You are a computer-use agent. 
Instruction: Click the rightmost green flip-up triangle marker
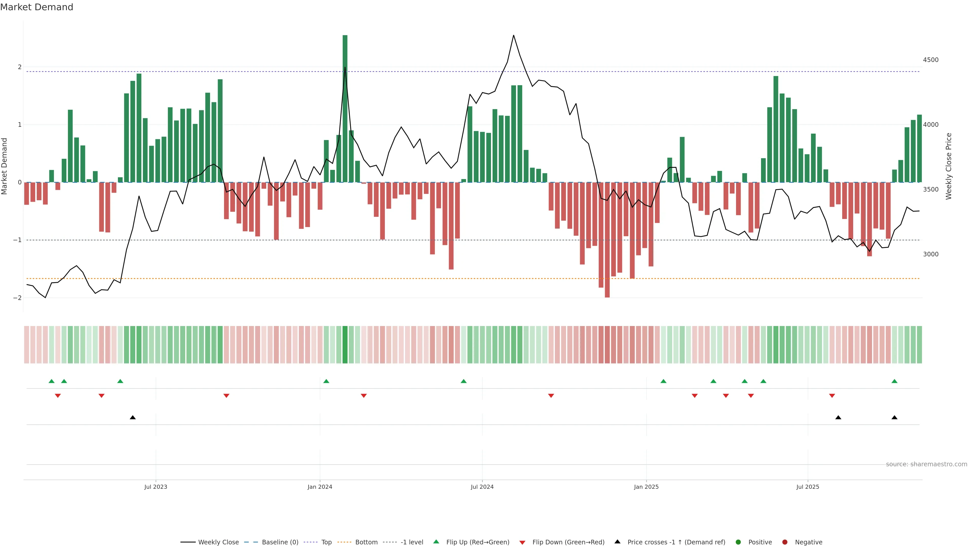pyautogui.click(x=895, y=381)
